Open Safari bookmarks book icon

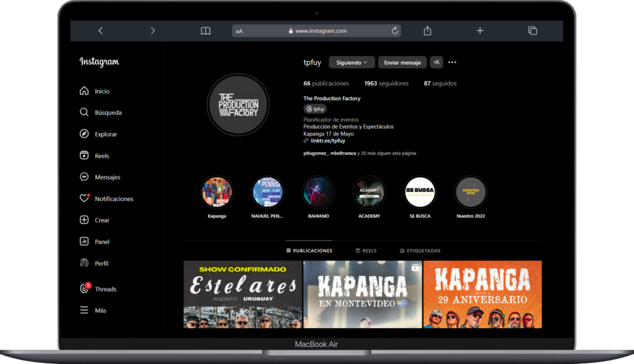click(x=206, y=31)
